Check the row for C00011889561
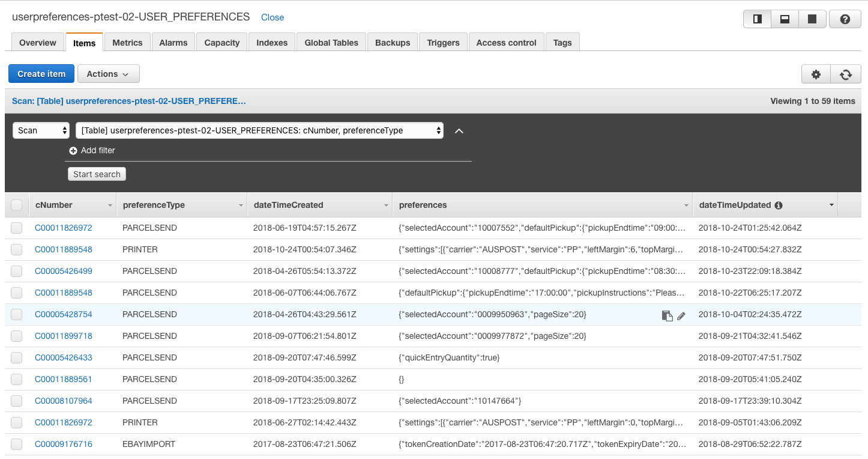Image resolution: width=868 pixels, height=459 pixels. coord(17,379)
